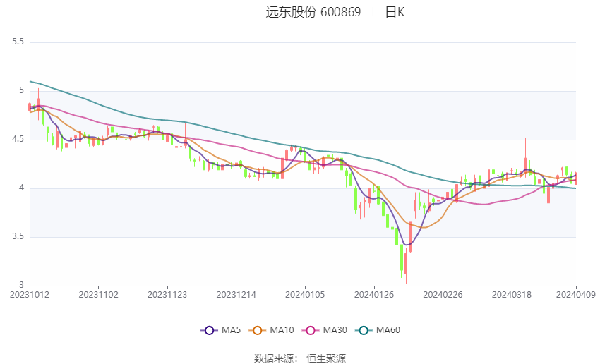Click the 恒生聚源 data source text

pos(326,358)
